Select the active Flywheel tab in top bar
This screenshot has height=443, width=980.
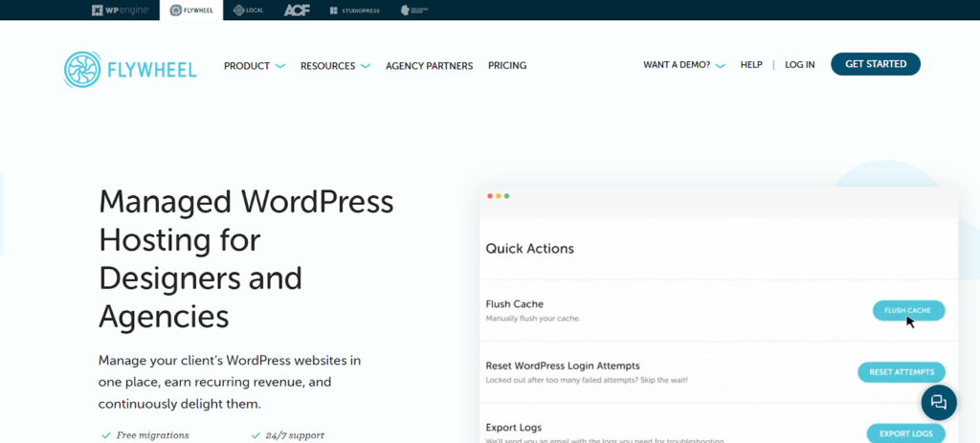point(189,11)
